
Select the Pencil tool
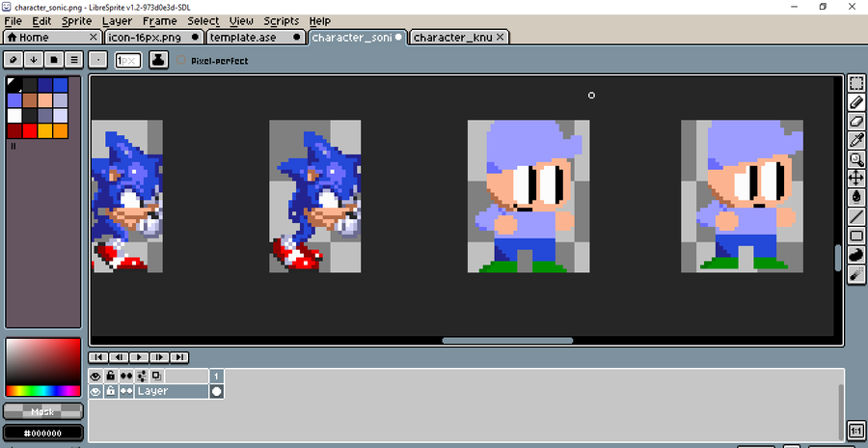pos(856,102)
